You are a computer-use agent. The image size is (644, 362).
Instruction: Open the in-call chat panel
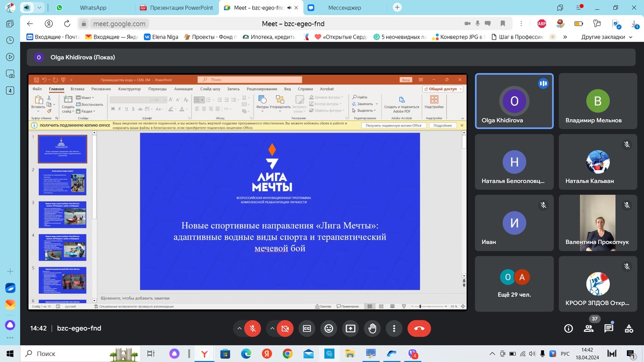pos(609,328)
